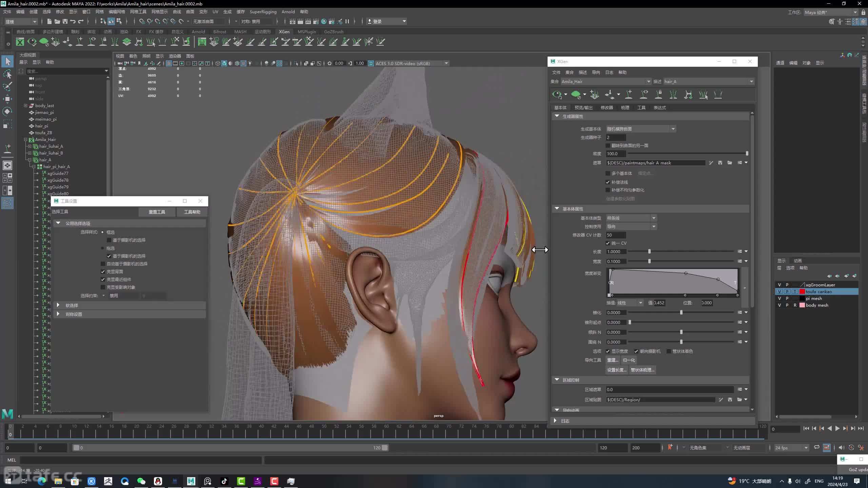Expand 日志 section in XGen window

(555, 421)
